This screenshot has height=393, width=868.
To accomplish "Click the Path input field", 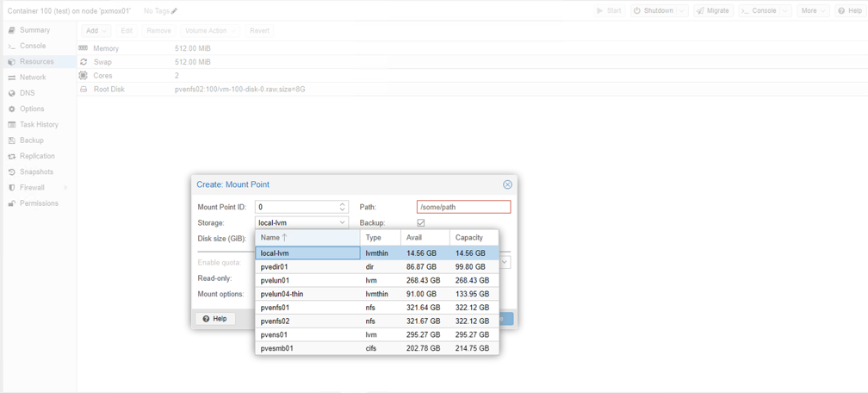I will [463, 207].
